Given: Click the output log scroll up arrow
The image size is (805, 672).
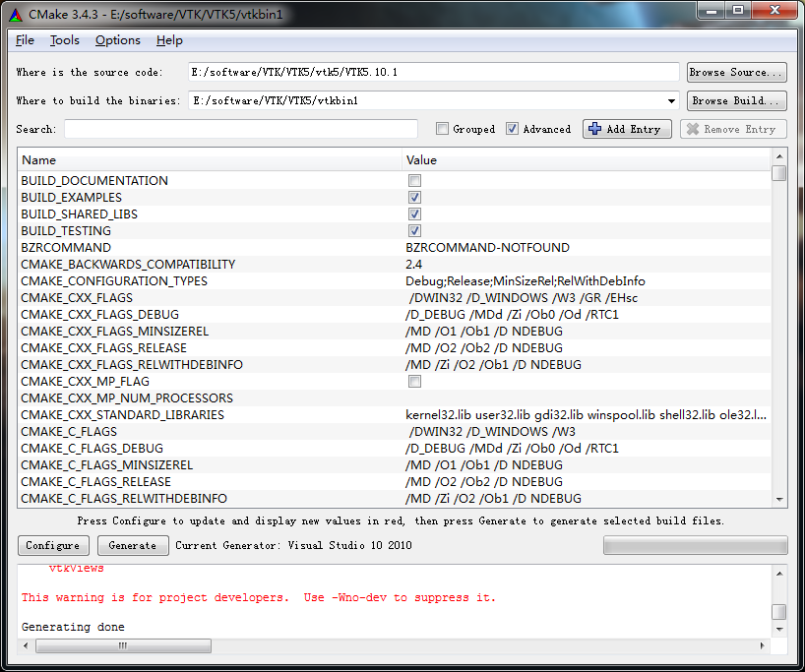Looking at the screenshot, I should [x=778, y=574].
